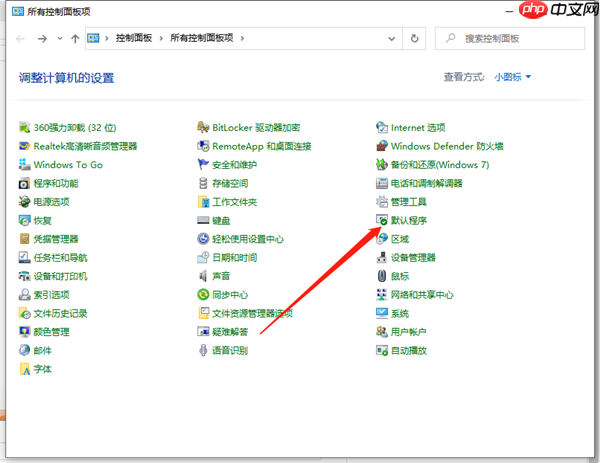This screenshot has height=463, width=600.
Task: Click the 同步中心 icon
Action: 203,295
